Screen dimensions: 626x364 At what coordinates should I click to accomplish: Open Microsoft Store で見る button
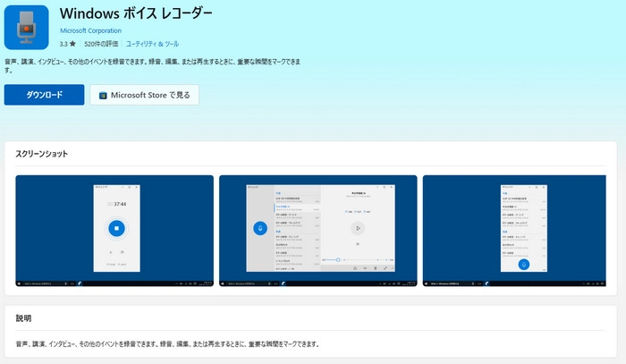(145, 95)
